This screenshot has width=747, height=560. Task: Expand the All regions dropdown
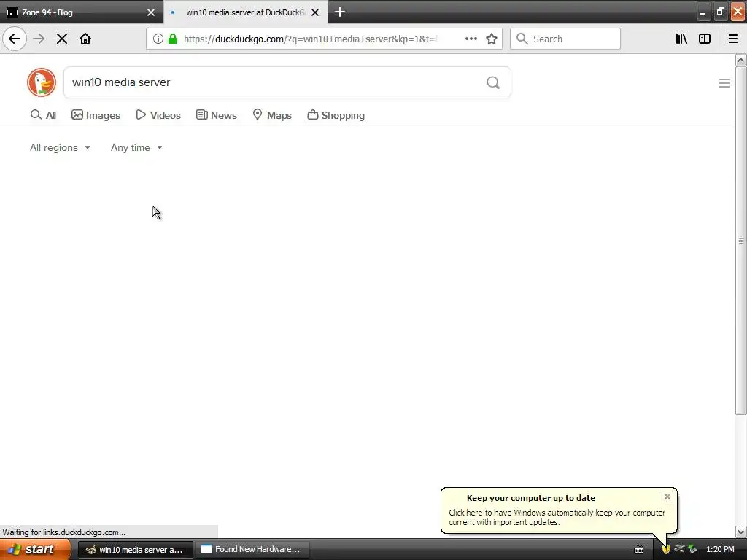click(60, 147)
